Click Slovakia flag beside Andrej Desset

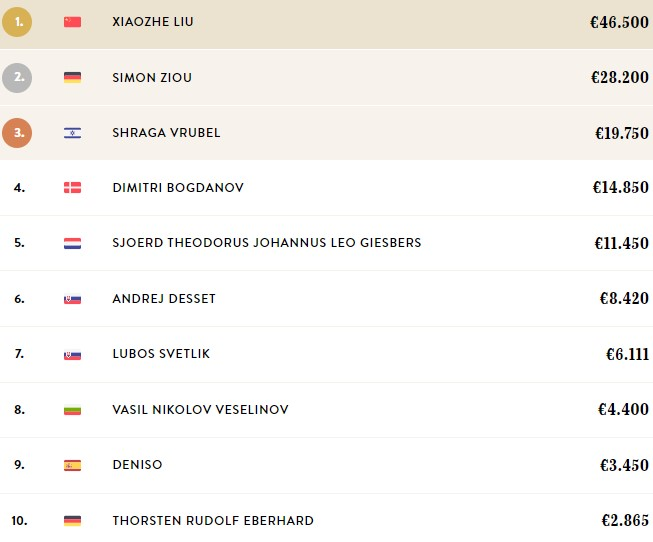(72, 299)
